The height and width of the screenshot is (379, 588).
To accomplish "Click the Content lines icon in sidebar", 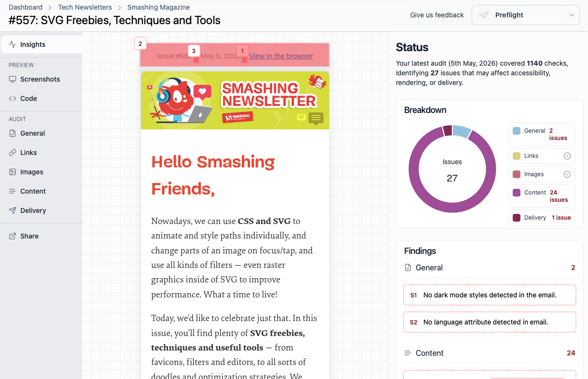I will click(13, 191).
